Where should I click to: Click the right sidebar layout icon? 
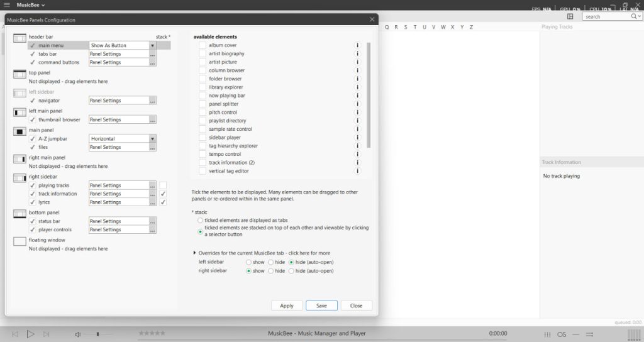click(19, 178)
